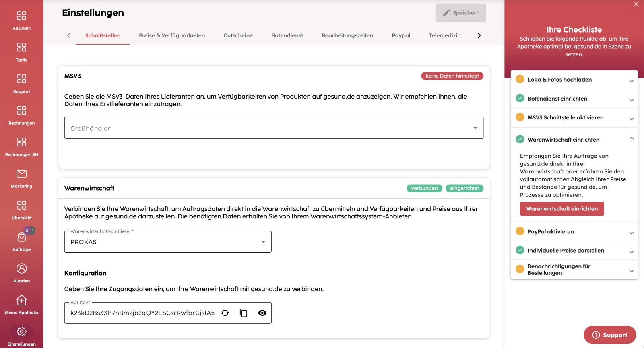Click the Speichern button
Viewport: 644px width, 348px height.
point(460,13)
